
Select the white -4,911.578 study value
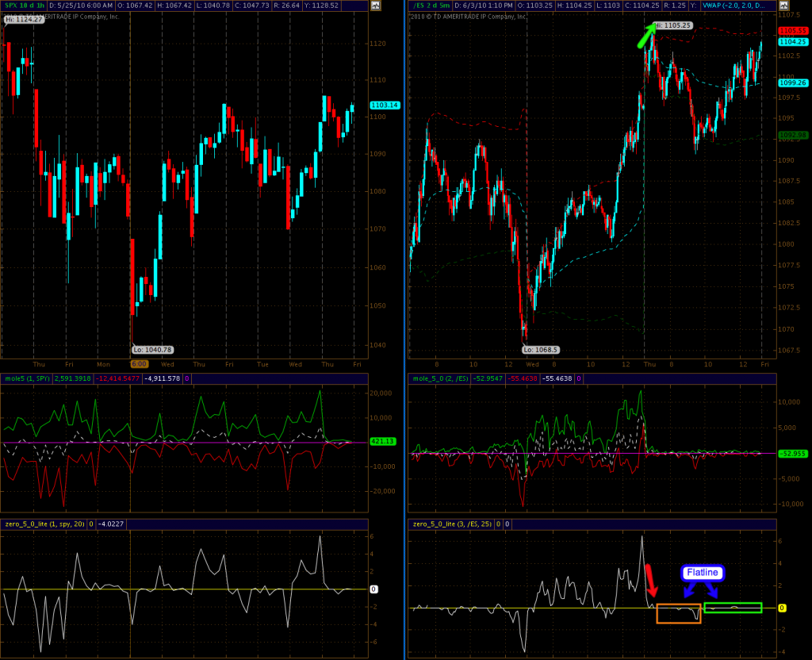click(162, 378)
